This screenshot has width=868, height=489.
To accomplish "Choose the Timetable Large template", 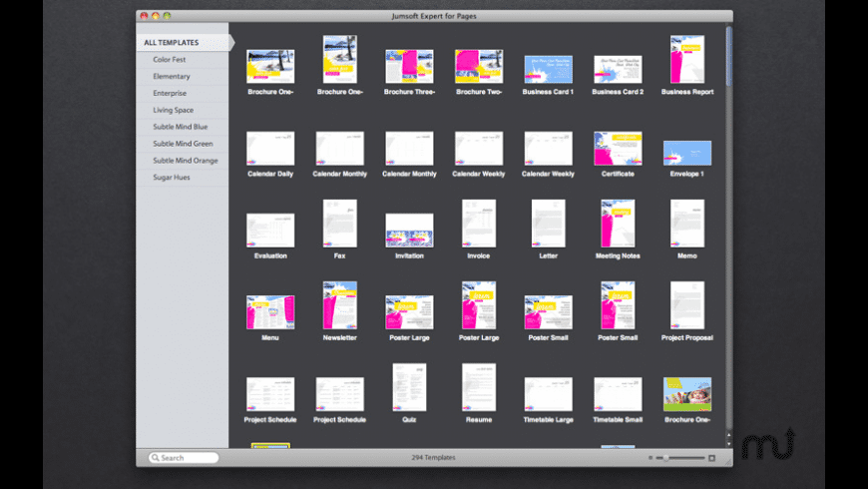I will (x=548, y=394).
